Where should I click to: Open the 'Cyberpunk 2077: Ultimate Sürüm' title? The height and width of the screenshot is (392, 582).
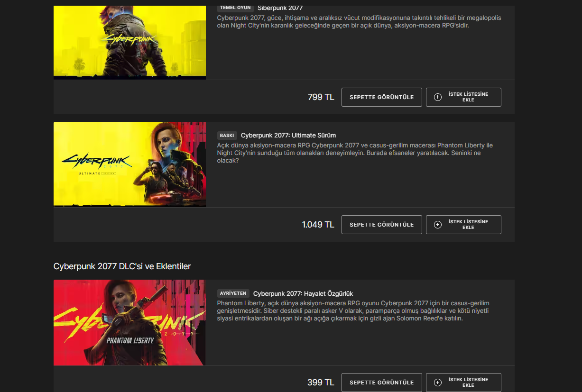[288, 135]
